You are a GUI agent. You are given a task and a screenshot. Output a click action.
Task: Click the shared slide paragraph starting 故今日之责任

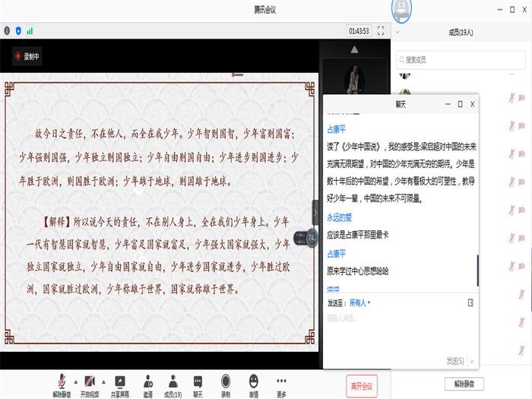(158, 157)
